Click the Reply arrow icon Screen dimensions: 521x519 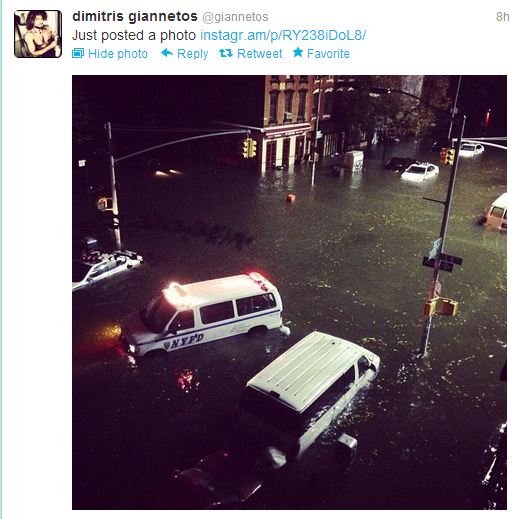(x=167, y=53)
